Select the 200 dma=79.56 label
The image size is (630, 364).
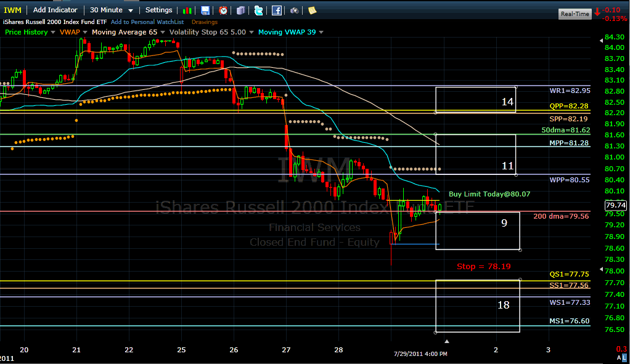pos(561,216)
